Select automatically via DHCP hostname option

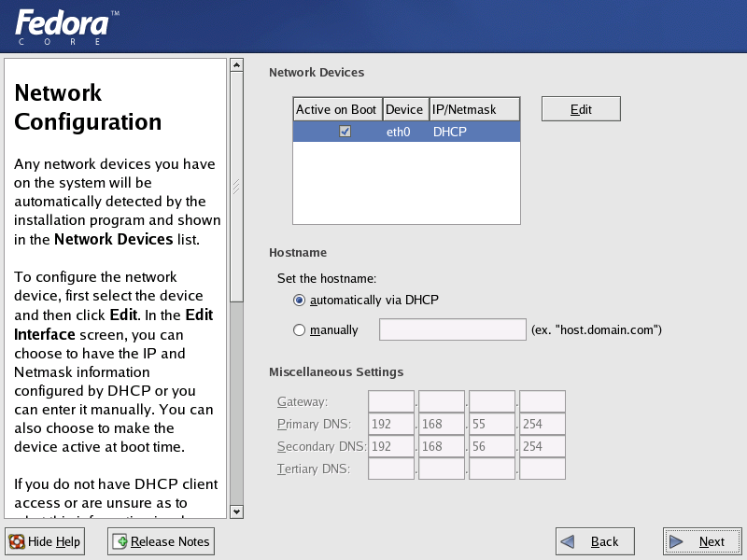299,300
